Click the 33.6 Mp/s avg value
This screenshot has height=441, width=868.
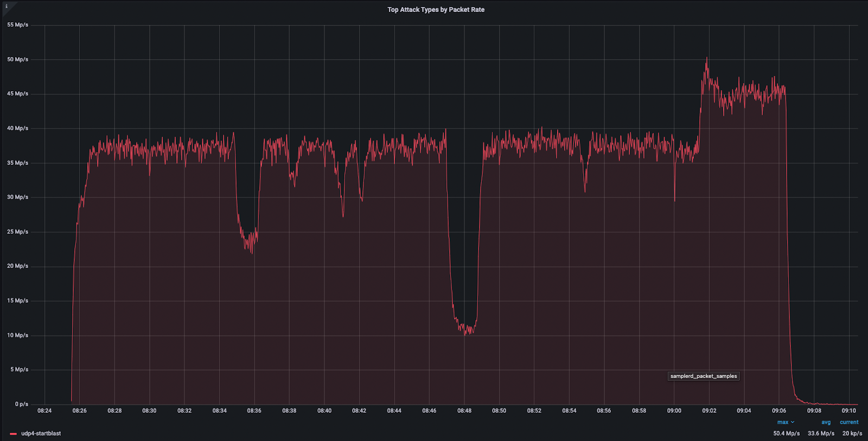coord(821,433)
